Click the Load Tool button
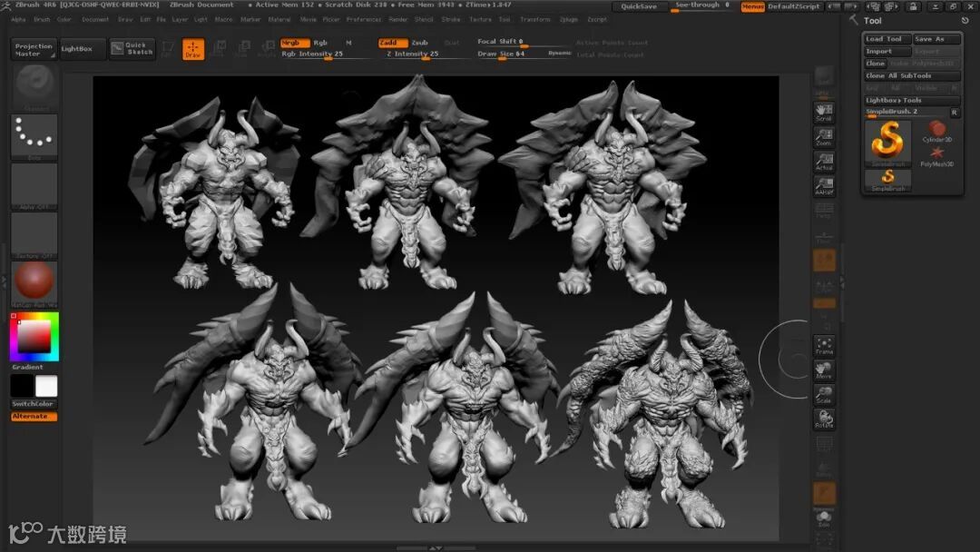 tap(887, 39)
